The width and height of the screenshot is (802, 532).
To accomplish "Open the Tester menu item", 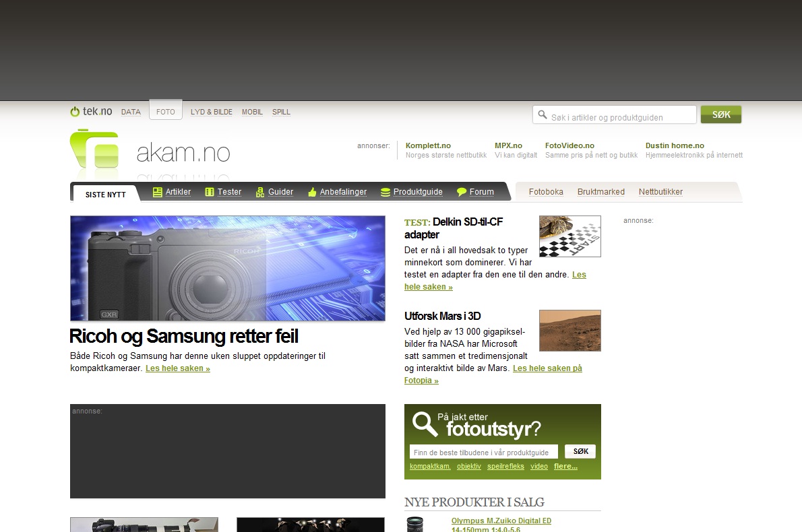I will 229,192.
